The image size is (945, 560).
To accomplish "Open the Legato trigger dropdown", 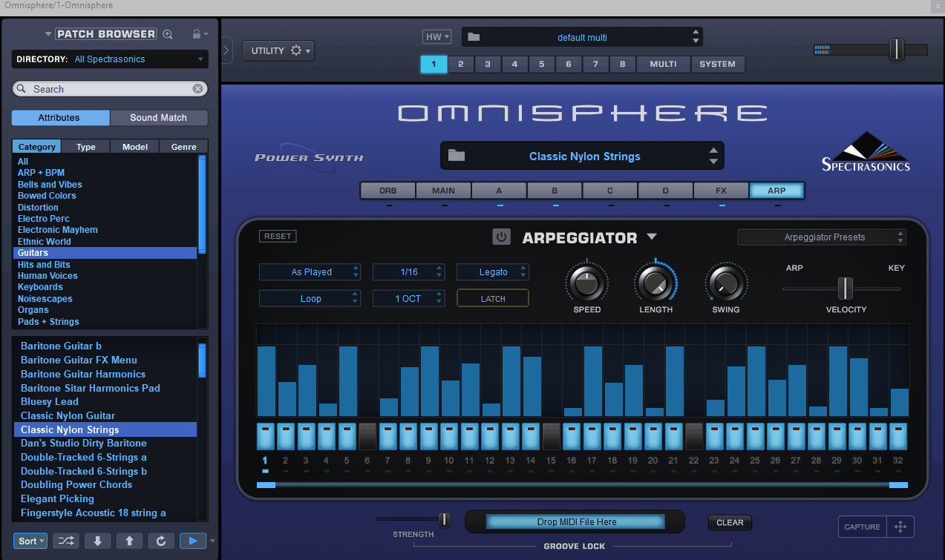I will [x=493, y=272].
